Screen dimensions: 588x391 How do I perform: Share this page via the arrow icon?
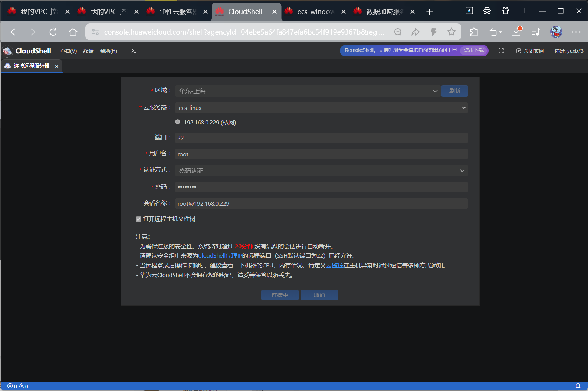415,32
